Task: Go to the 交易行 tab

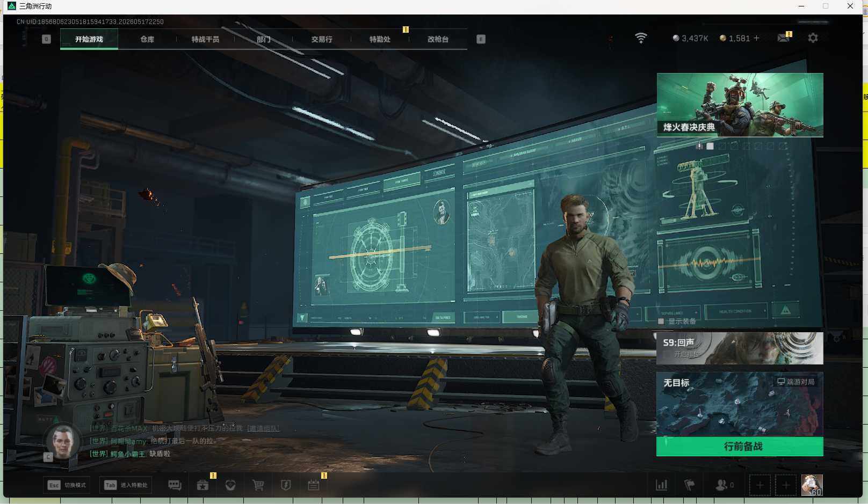Action: point(322,39)
